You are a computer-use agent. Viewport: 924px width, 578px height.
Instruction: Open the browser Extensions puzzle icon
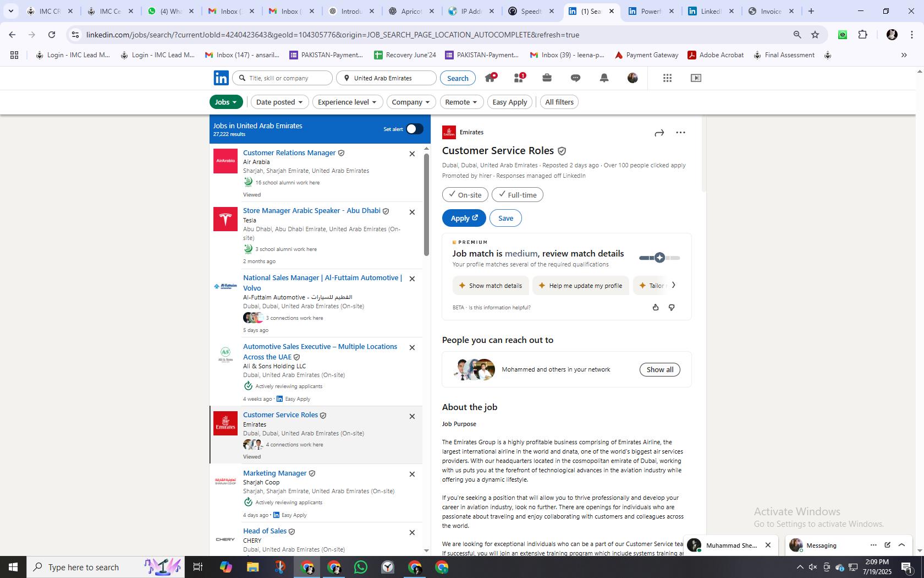pos(863,35)
